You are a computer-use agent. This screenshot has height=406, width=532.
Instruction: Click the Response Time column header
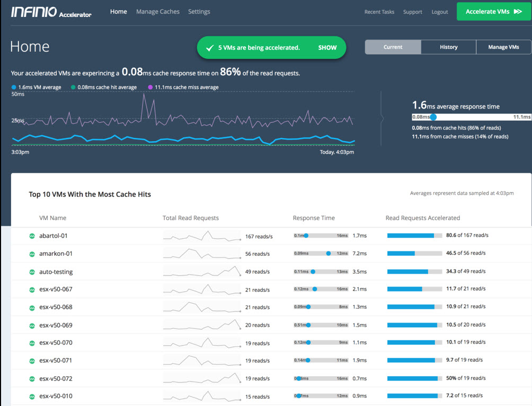(314, 218)
